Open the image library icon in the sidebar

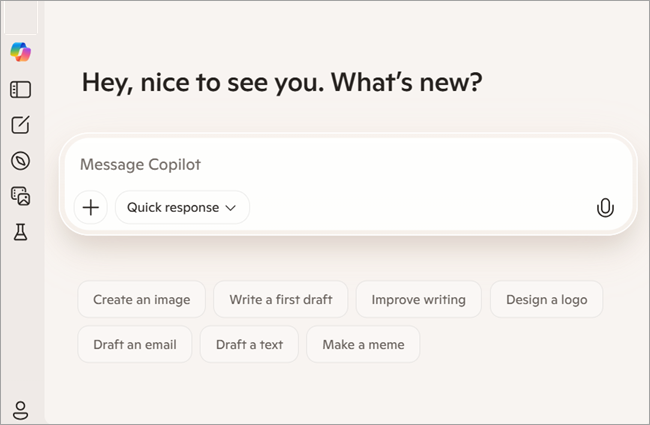pyautogui.click(x=20, y=196)
